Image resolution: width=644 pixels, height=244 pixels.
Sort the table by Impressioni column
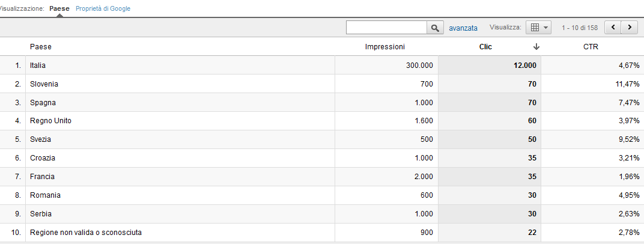tap(385, 47)
